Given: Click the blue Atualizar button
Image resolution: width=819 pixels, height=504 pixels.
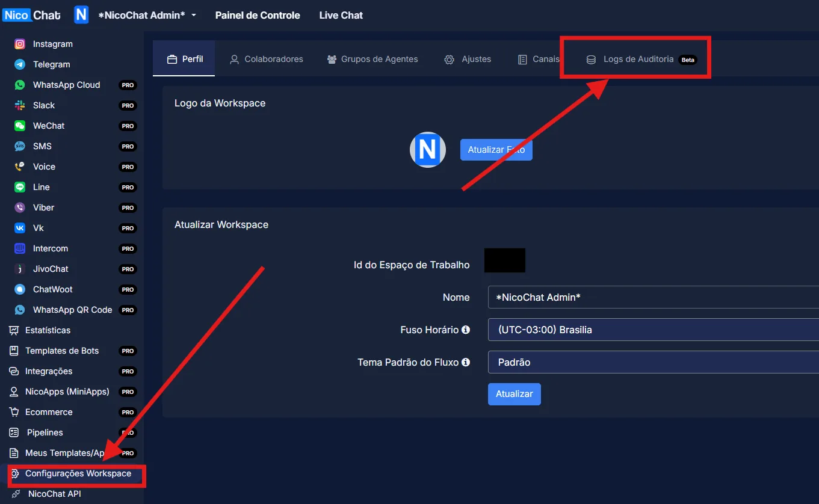Looking at the screenshot, I should click(515, 394).
